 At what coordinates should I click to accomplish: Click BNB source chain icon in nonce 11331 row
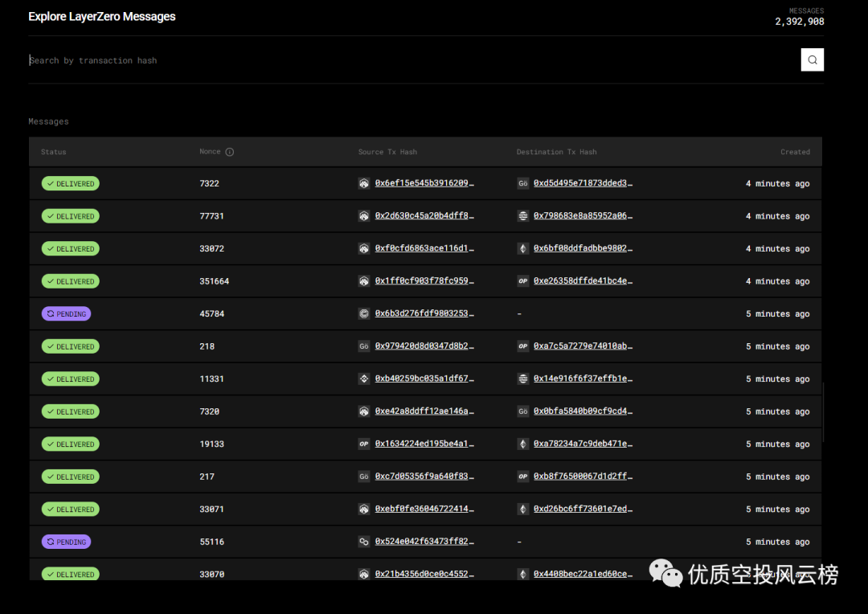364,379
